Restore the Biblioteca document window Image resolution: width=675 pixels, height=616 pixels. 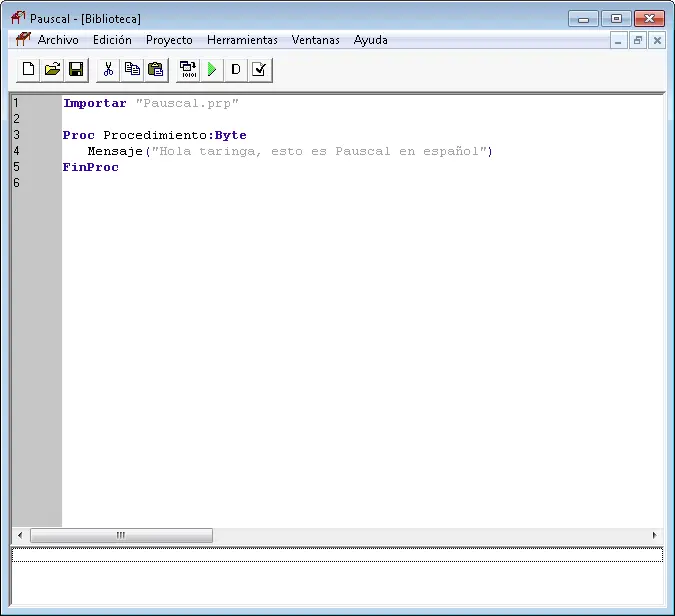point(638,41)
